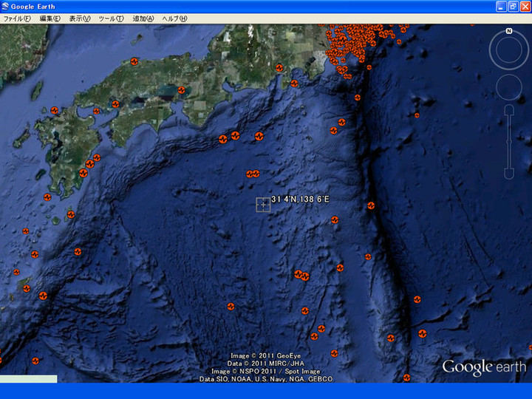Click the paired earthquake markers above the placemark

click(x=253, y=174)
